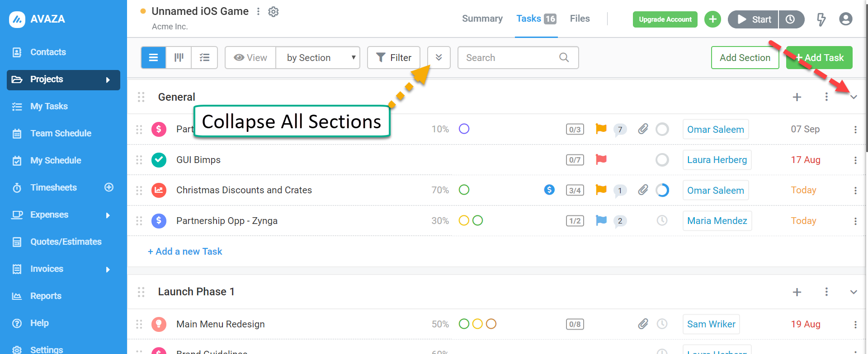Switch to kanban board view icon
868x354 pixels.
point(179,58)
